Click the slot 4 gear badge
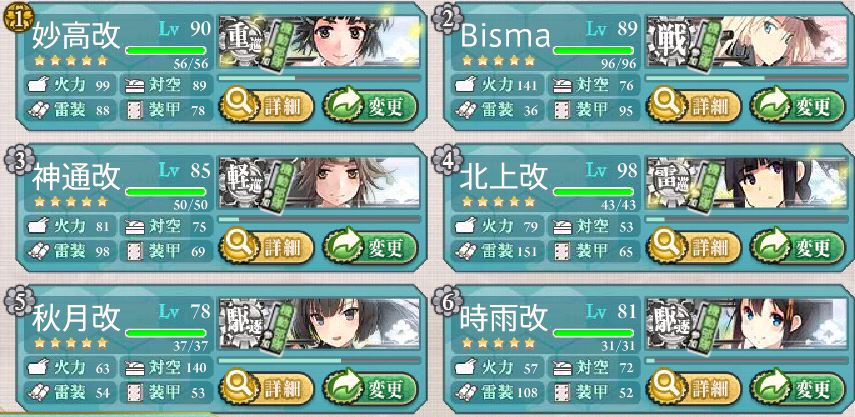The height and width of the screenshot is (417, 855). (446, 159)
